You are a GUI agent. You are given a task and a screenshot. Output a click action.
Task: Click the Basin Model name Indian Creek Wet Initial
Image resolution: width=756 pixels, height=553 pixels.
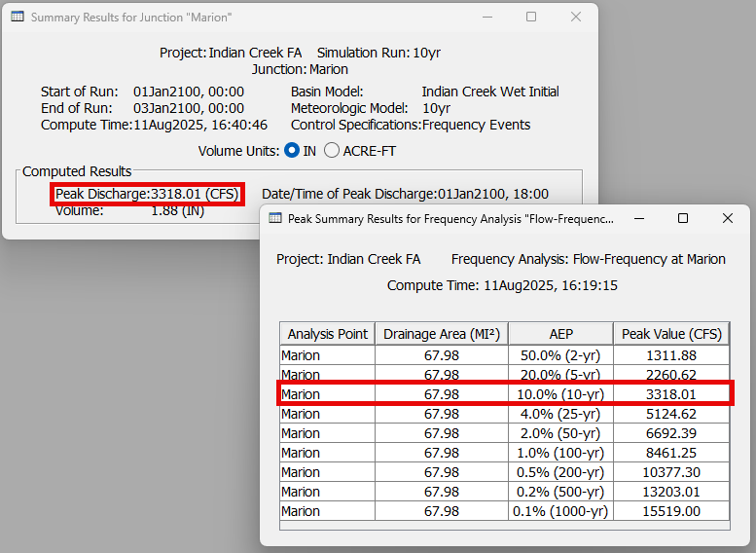pyautogui.click(x=490, y=92)
